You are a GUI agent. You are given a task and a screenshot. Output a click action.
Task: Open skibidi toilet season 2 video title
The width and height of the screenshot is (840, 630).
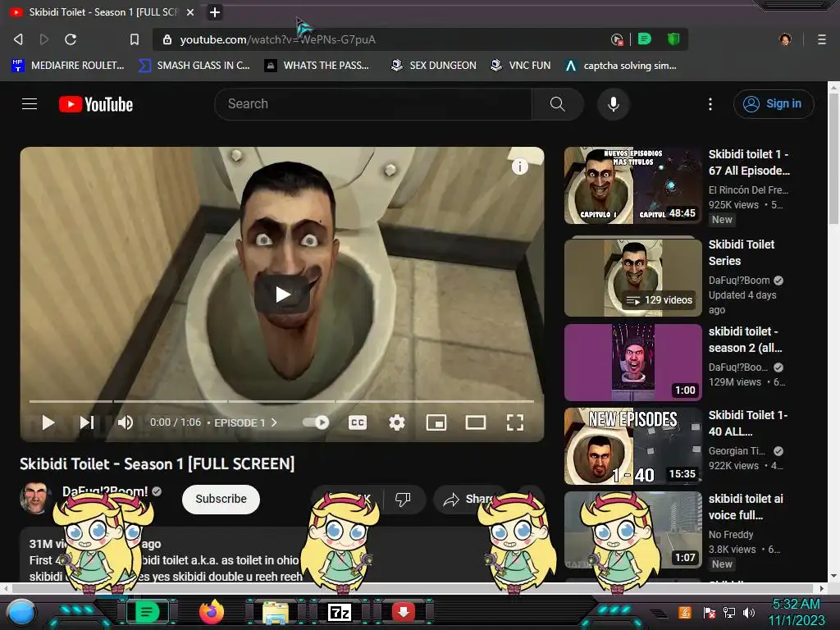(745, 340)
